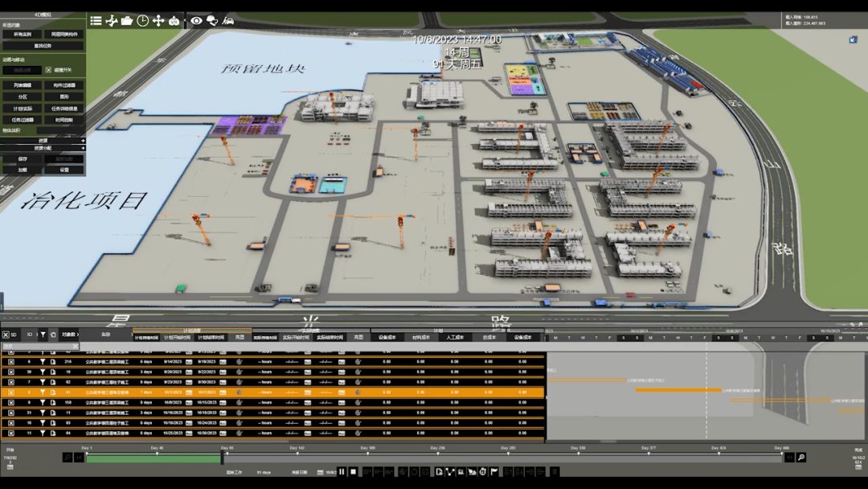Click the 保存 save button
The image size is (868, 489).
pyautogui.click(x=22, y=159)
